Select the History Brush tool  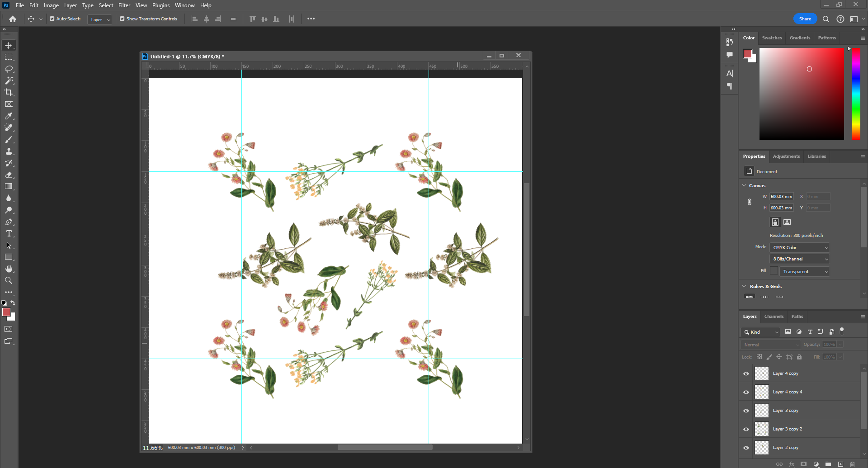coord(9,163)
